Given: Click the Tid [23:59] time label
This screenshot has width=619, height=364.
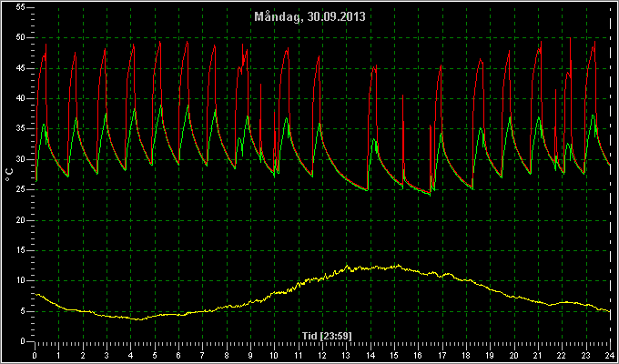Looking at the screenshot, I should pyautogui.click(x=327, y=336).
